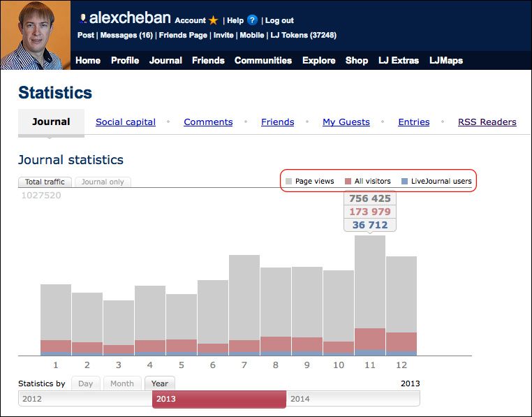Click the month 7 chart bar
The width and height of the screenshot is (532, 417).
(244, 305)
